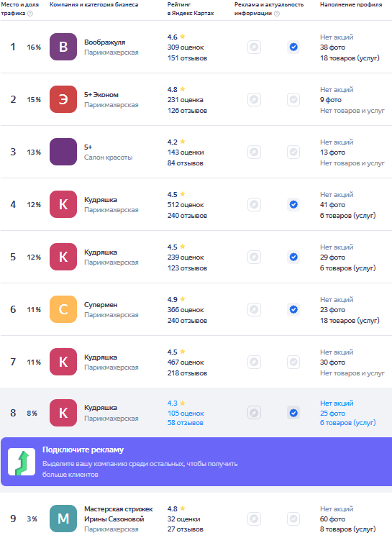Click the advertising status icon in row 9
Image resolution: width=392 pixels, height=543 pixels.
tap(254, 519)
